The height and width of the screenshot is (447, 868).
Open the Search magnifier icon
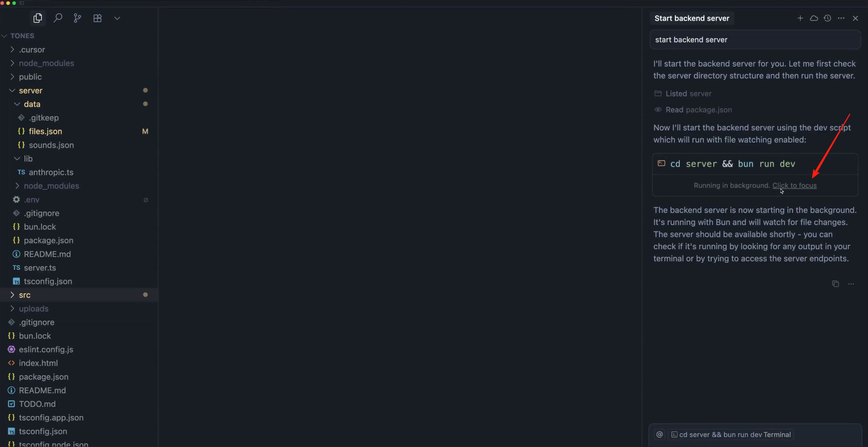[58, 18]
